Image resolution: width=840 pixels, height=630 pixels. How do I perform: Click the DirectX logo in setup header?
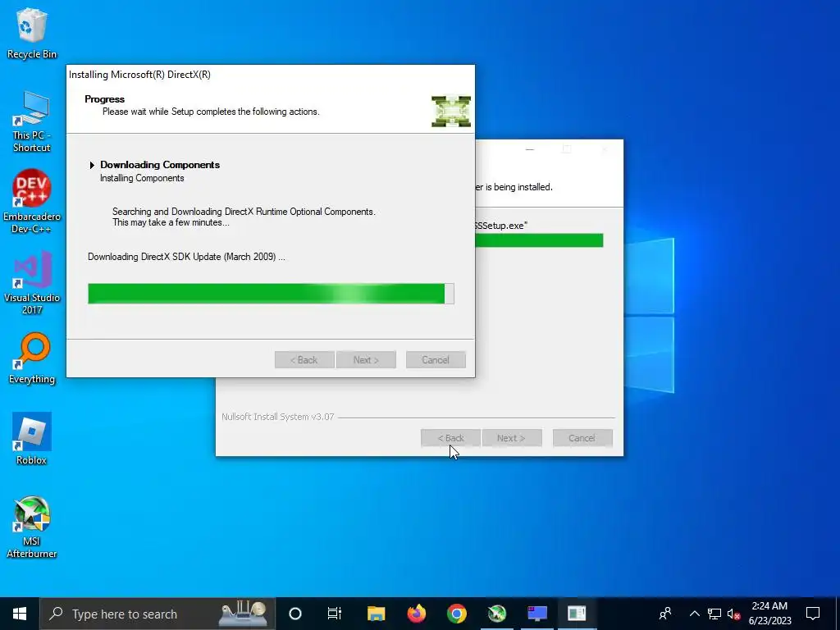[x=451, y=111]
